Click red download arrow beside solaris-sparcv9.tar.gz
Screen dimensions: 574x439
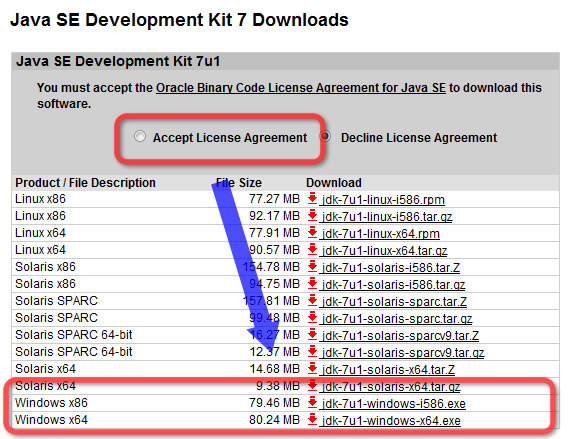pyautogui.click(x=312, y=351)
